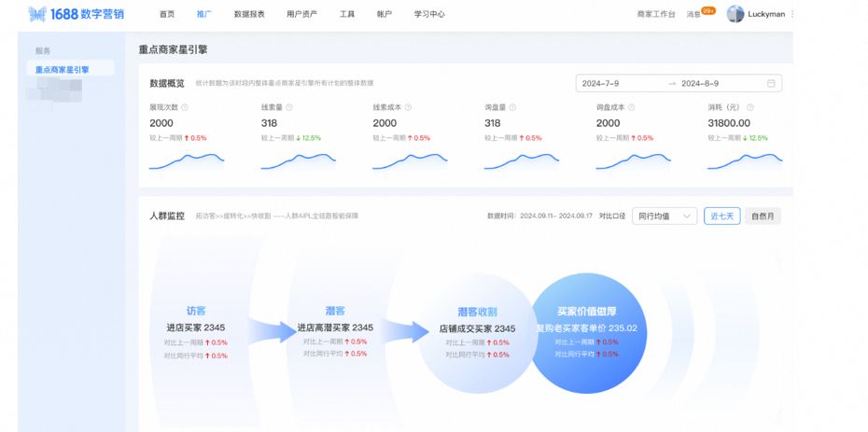Click 进店高潜买家 2345 value
This screenshot has width=868, height=432.
[335, 327]
